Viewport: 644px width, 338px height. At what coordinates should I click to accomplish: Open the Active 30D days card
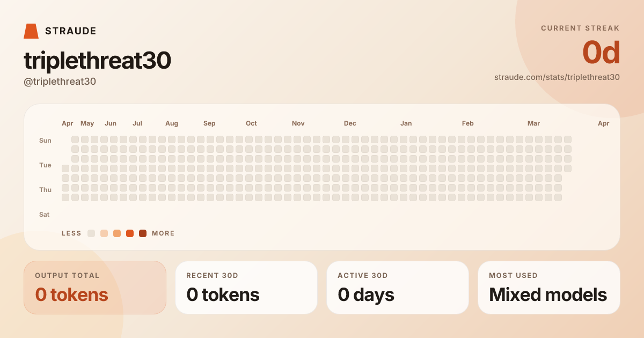pos(398,288)
